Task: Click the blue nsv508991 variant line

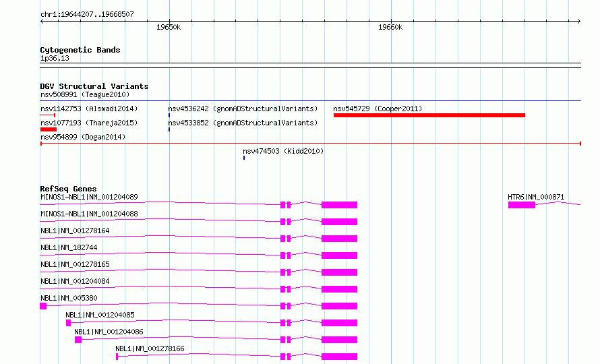Action: pos(311,101)
